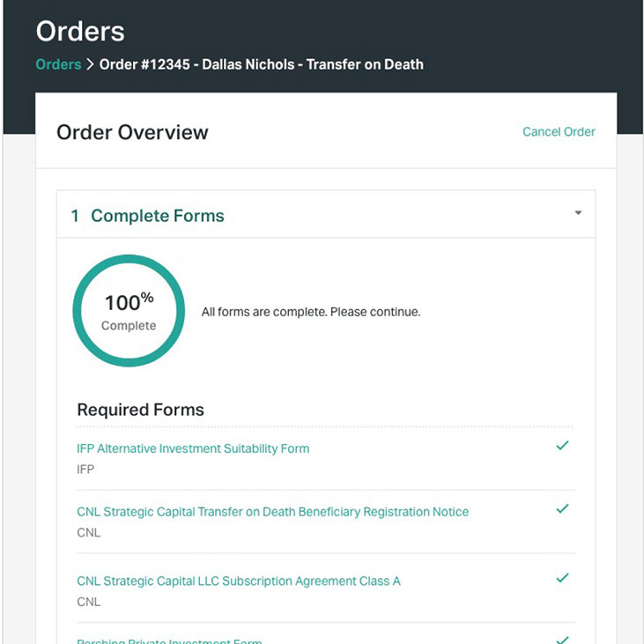The height and width of the screenshot is (644, 644).
Task: Open CNL Strategic Capital LLC Subscription Agreement Class A
Action: [x=239, y=581]
